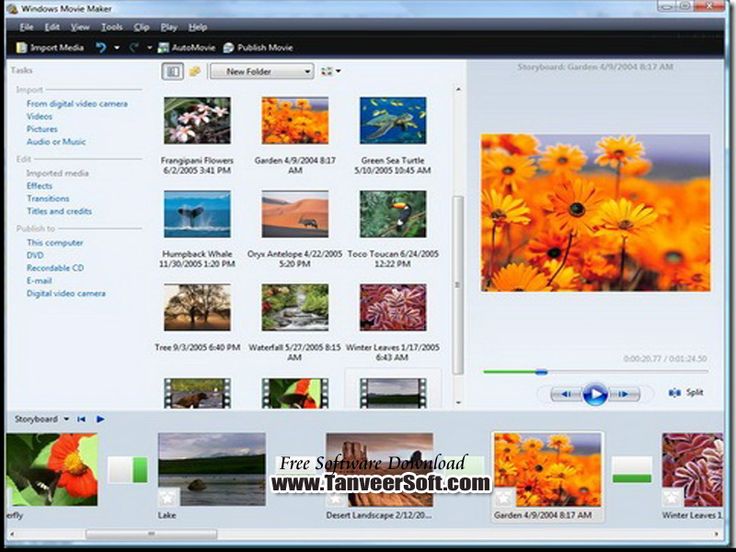Click transition cell before Lake clip
Screen dimensions: 736x552
pos(128,470)
